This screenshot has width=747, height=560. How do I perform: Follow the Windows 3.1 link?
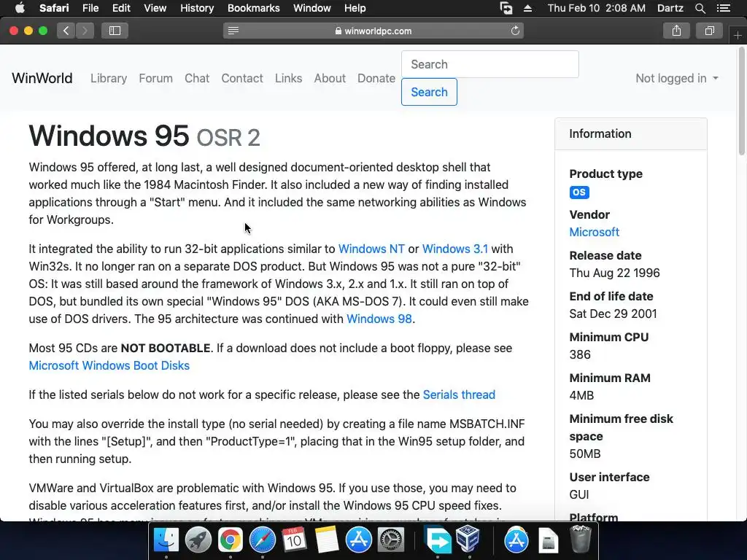click(x=455, y=249)
